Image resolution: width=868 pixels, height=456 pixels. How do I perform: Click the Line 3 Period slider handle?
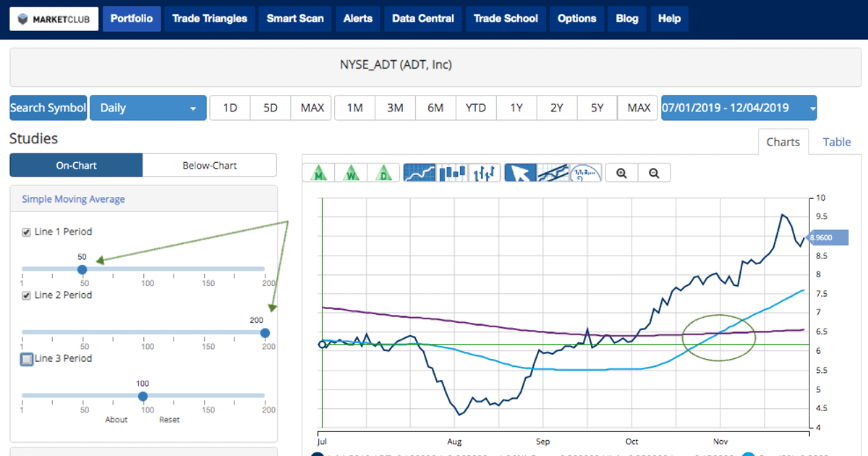tap(143, 396)
